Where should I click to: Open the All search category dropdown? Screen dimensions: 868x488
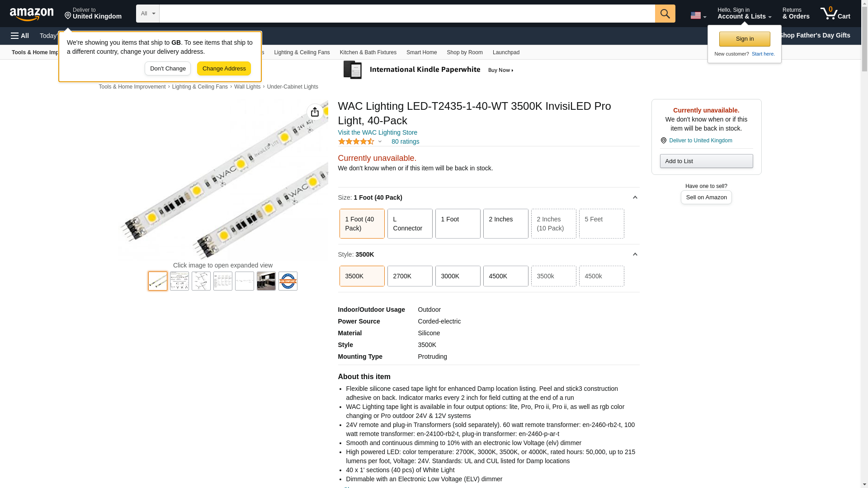click(148, 14)
